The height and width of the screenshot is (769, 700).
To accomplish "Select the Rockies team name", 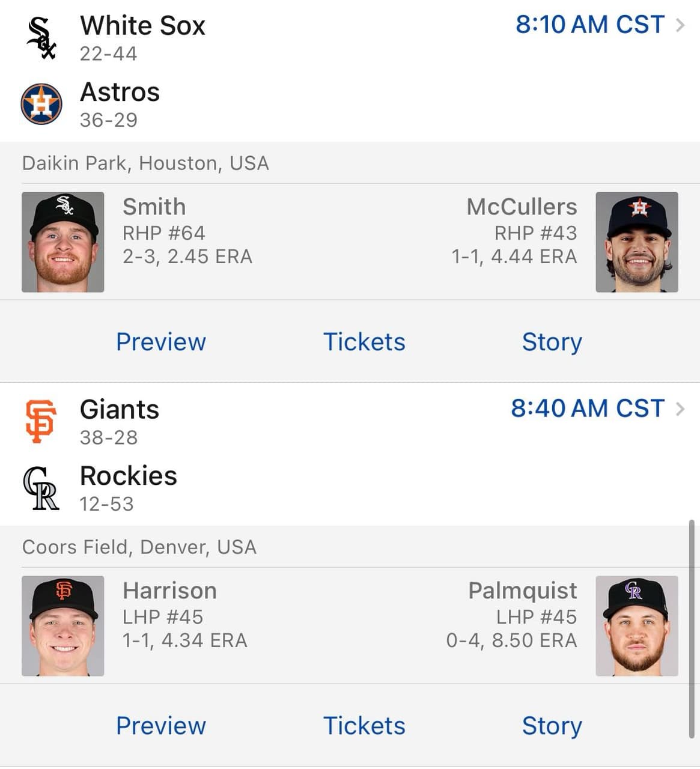I will pos(128,476).
